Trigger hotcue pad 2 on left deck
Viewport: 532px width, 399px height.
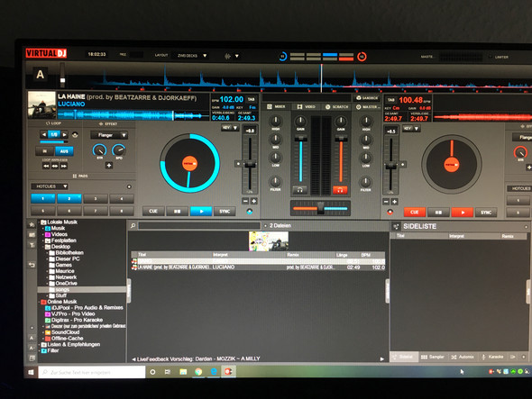coord(69,198)
